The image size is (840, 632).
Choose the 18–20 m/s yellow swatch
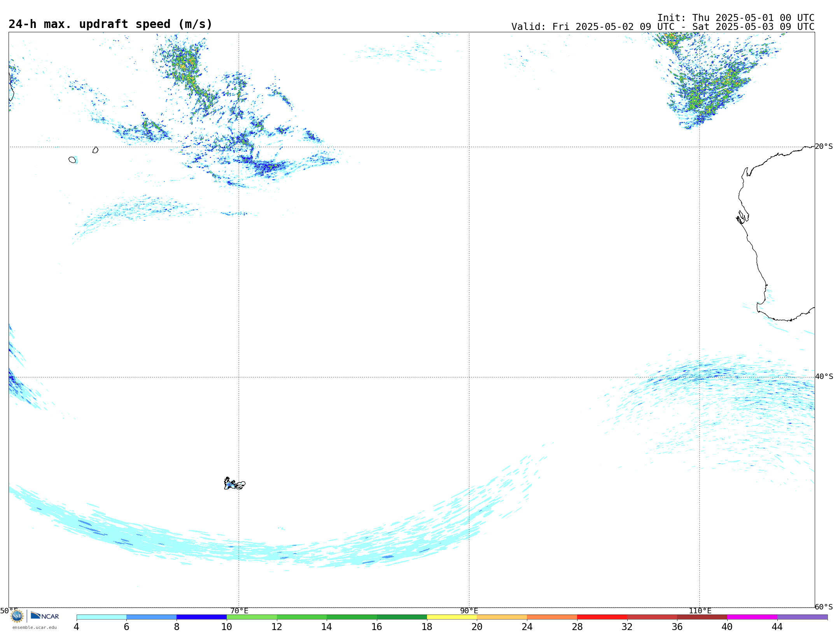pyautogui.click(x=452, y=617)
